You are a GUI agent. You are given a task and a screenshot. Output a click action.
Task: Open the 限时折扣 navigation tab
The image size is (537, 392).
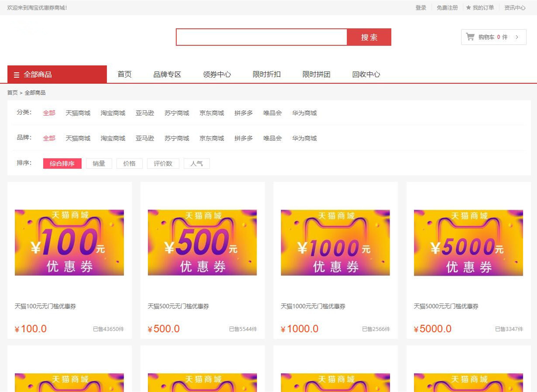pos(267,75)
